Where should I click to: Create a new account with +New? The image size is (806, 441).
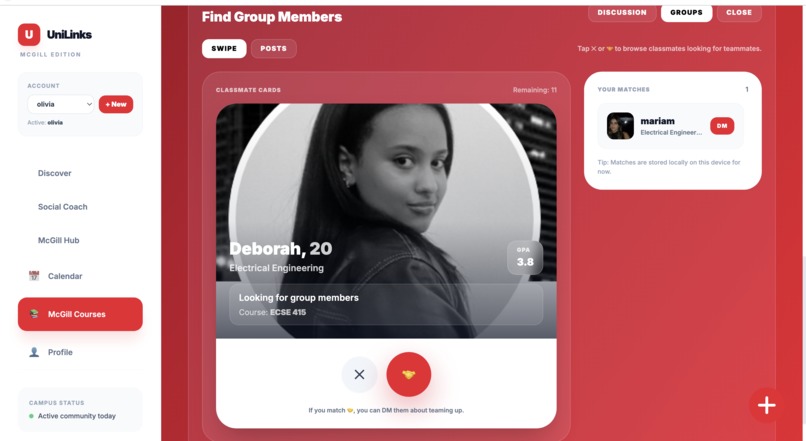[x=116, y=104]
